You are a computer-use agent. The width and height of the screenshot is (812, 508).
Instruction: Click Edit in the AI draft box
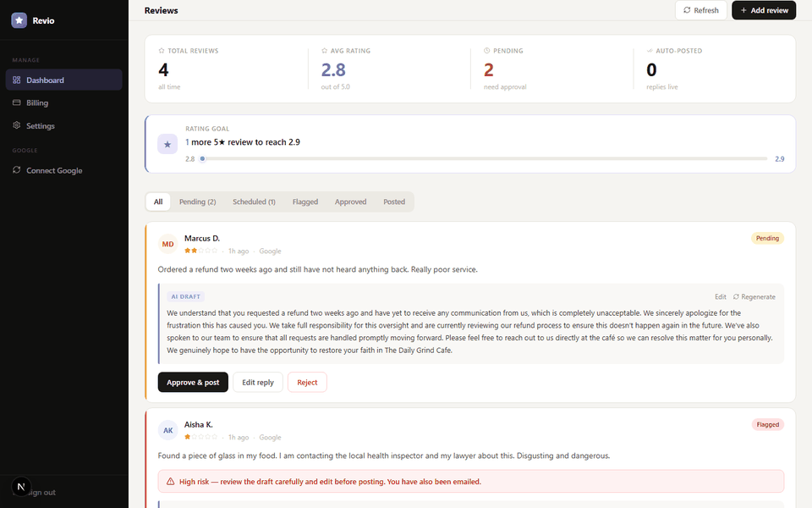[x=721, y=297]
